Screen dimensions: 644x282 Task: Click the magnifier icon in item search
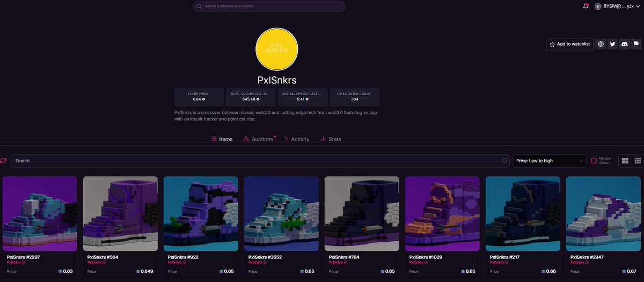(x=504, y=161)
